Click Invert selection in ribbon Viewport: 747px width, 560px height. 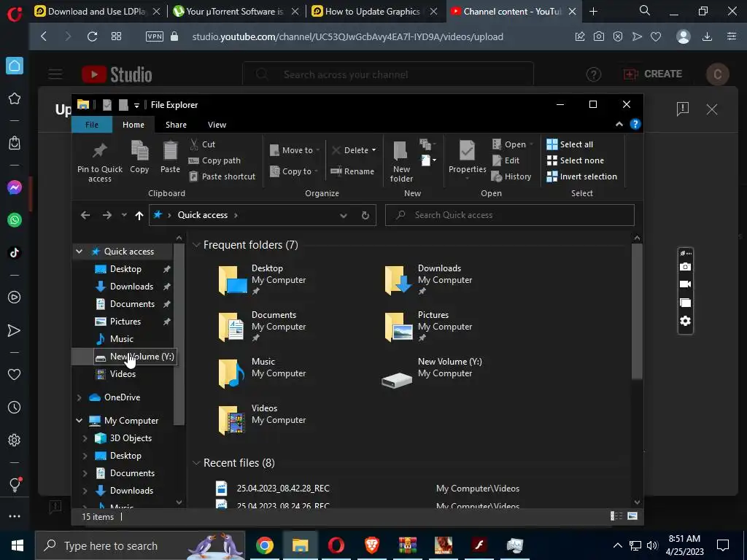pyautogui.click(x=581, y=176)
